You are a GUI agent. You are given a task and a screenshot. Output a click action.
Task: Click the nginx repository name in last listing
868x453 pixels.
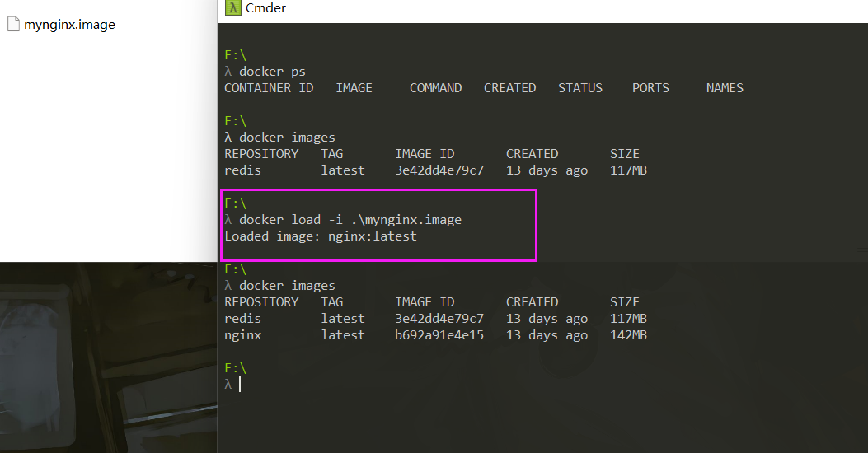pos(243,335)
